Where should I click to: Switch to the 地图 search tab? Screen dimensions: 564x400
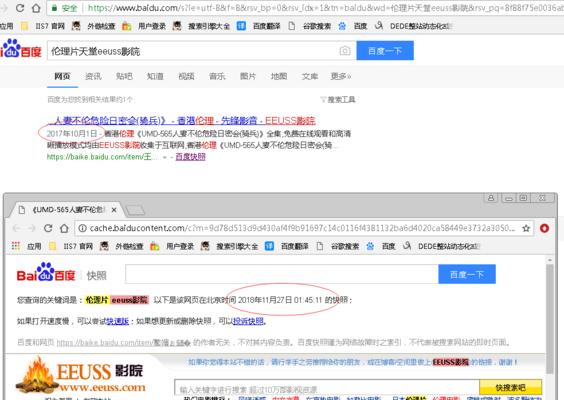pyautogui.click(x=279, y=76)
